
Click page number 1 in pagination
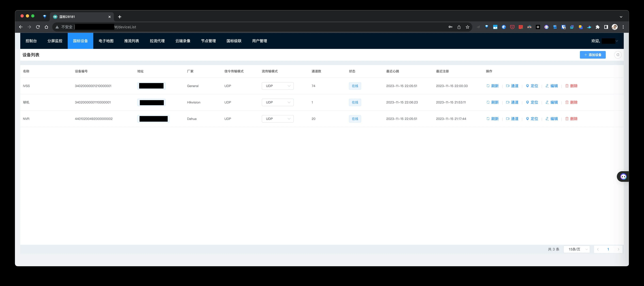coord(608,249)
